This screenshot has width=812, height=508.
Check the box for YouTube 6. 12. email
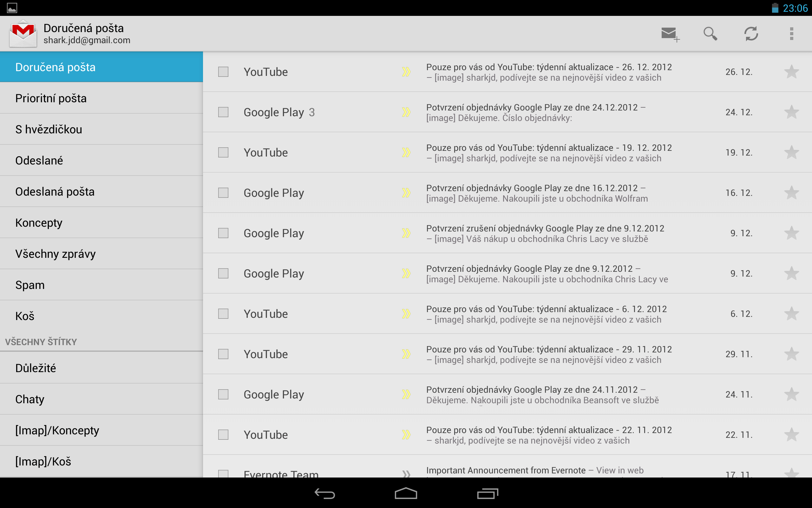coord(223,314)
